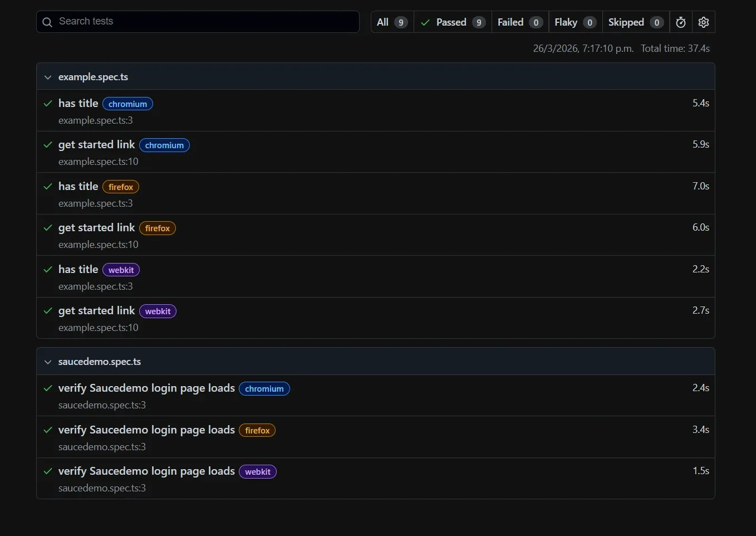The height and width of the screenshot is (536, 756).
Task: Click the stopwatch sort-by-duration icon
Action: pyautogui.click(x=680, y=22)
